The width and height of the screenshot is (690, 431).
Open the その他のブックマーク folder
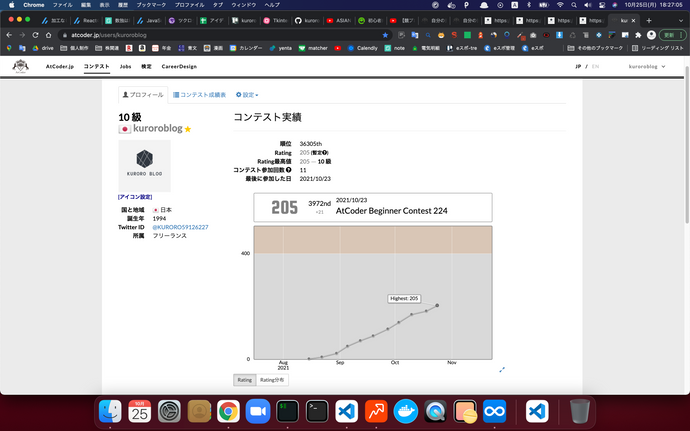595,48
